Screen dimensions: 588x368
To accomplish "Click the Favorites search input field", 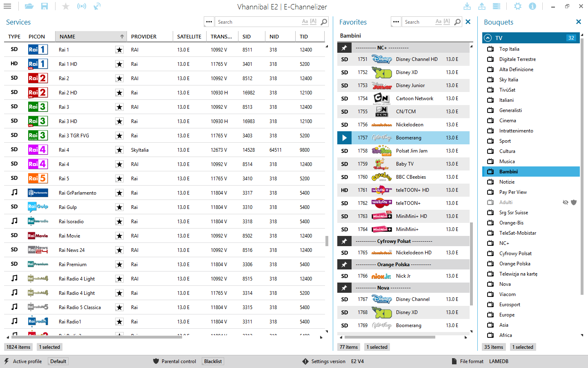I will [x=418, y=22].
